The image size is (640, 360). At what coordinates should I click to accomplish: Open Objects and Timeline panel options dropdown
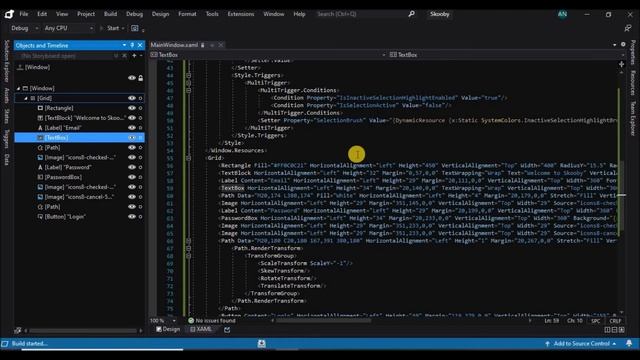click(124, 45)
